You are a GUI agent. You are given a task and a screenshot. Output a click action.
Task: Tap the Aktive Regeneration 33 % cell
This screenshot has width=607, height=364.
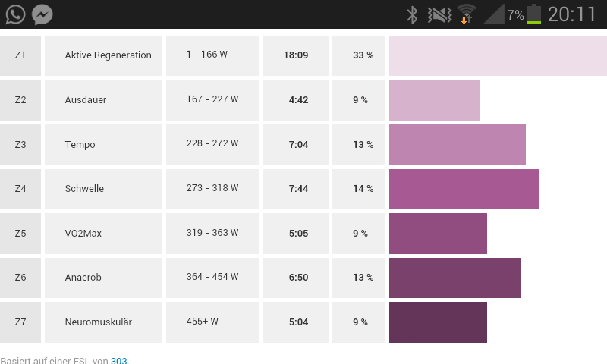(x=363, y=55)
